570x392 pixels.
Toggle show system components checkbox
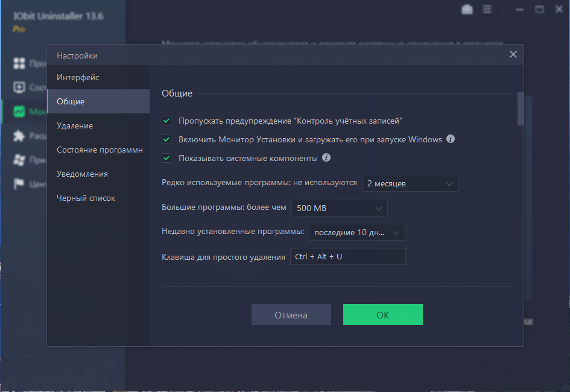click(x=166, y=158)
